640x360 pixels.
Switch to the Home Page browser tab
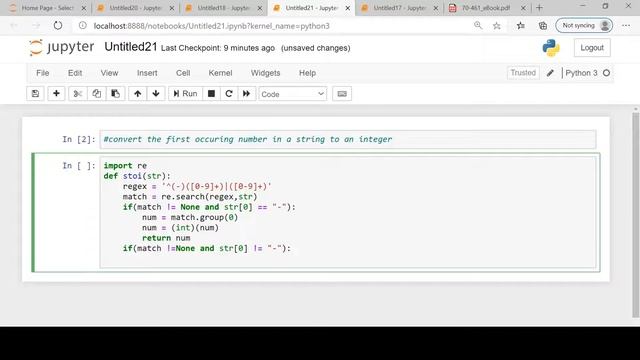pyautogui.click(x=47, y=8)
